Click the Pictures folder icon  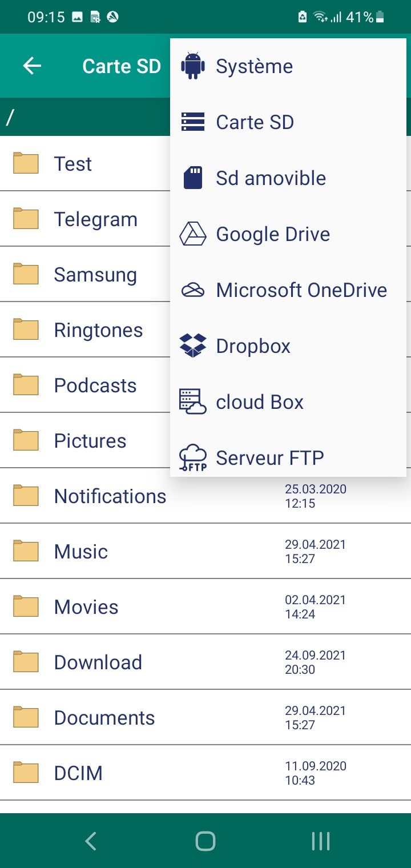coord(26,440)
